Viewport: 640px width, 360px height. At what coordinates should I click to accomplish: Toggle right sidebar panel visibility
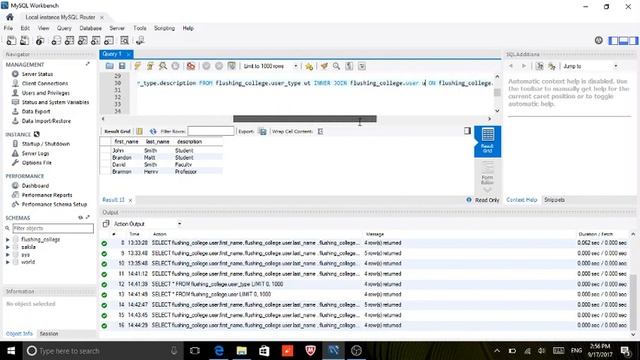point(633,40)
